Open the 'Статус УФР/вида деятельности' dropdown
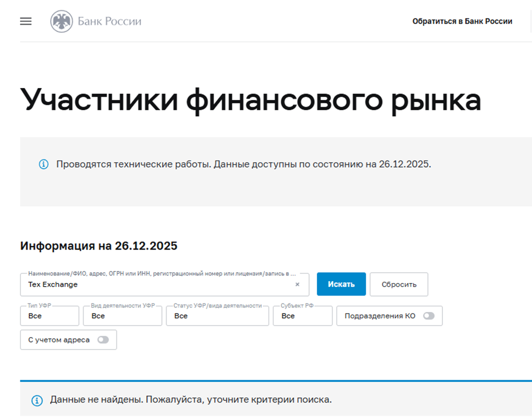Screen dimensions: 532x419 [x=217, y=316]
